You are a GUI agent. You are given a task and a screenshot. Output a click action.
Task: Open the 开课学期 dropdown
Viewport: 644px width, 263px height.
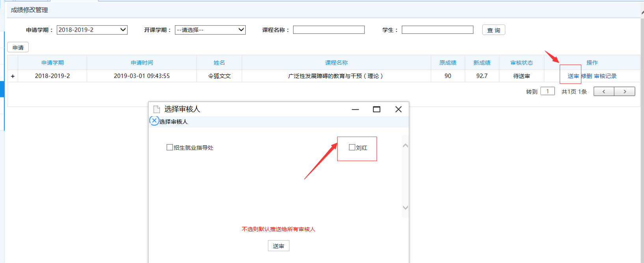pyautogui.click(x=210, y=30)
